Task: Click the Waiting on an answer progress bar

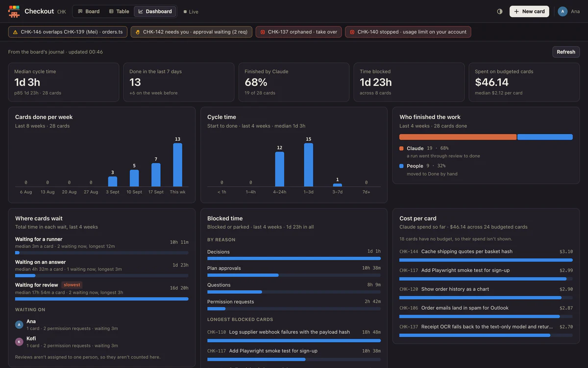Action: 102,276
